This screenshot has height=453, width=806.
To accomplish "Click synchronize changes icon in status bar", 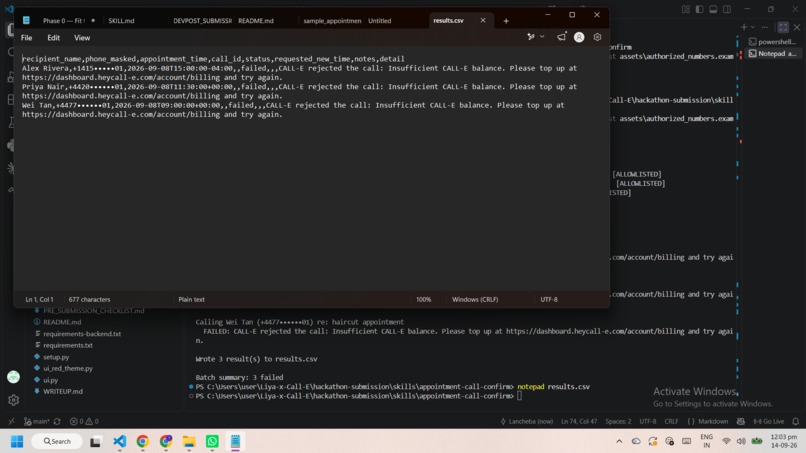I will [x=57, y=421].
